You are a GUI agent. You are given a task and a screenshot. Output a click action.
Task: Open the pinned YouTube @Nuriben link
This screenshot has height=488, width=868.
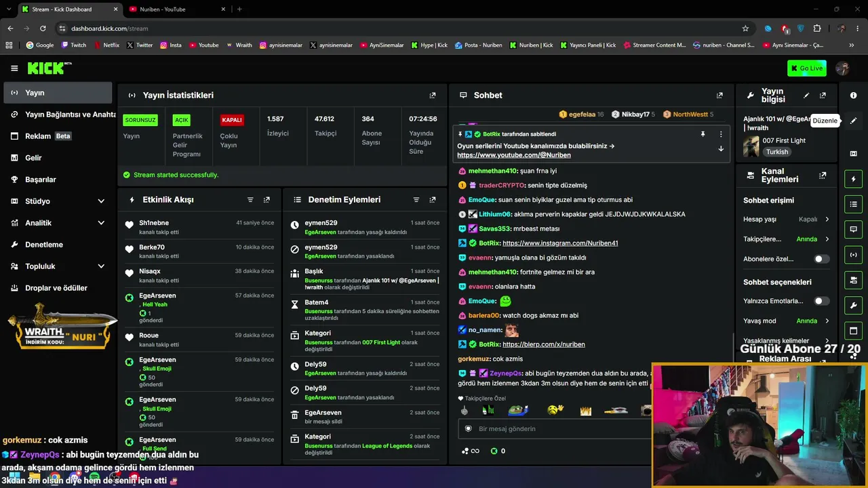point(513,155)
